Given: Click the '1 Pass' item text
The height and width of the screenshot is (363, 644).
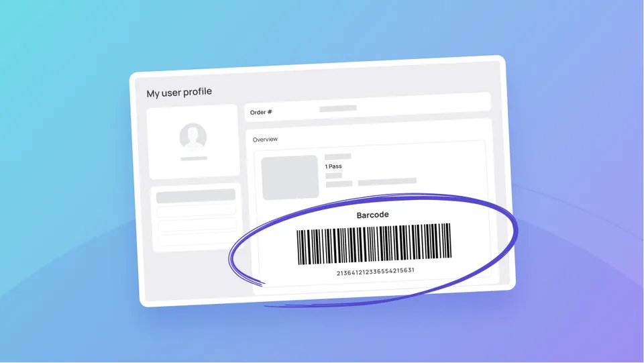Looking at the screenshot, I should [333, 166].
